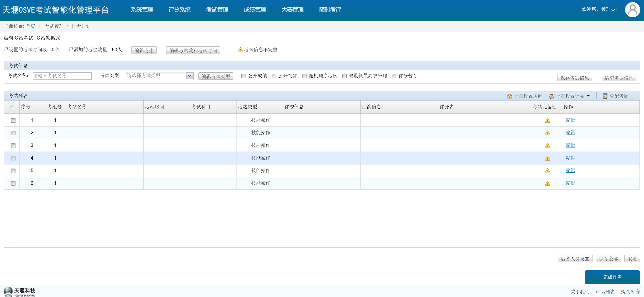Click the 编辑考站数和考试时间 button

click(193, 50)
